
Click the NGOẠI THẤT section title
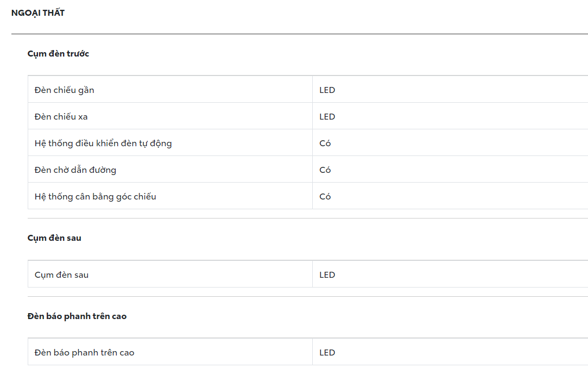(38, 13)
